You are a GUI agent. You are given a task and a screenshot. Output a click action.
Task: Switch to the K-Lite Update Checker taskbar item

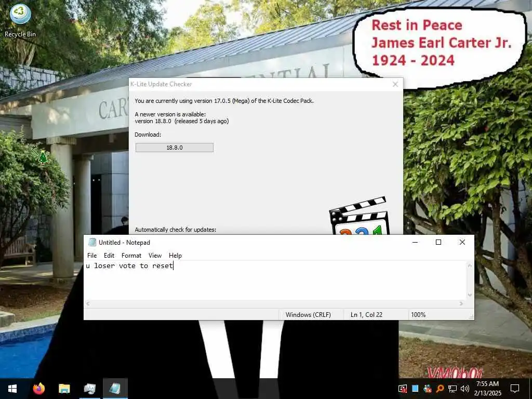coord(89,389)
